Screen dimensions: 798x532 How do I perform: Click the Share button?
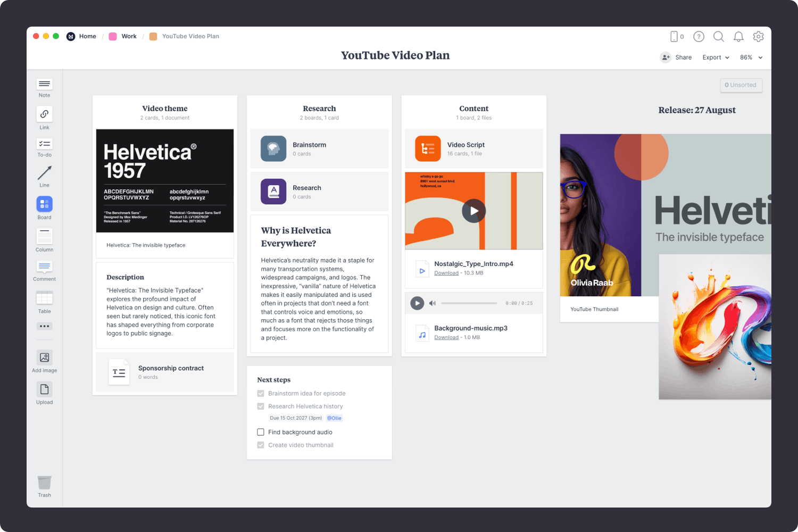click(676, 57)
